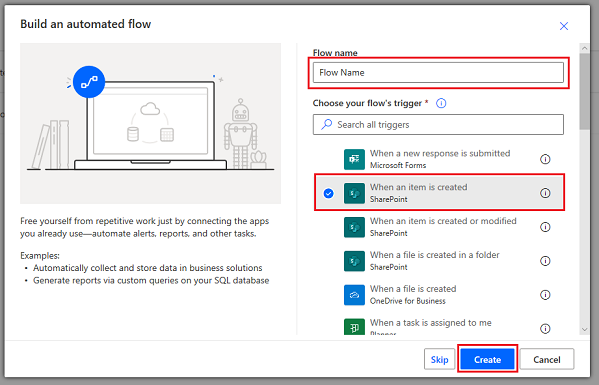599x385 pixels.
Task: Click info icon beside Choose your flow's trigger
Action: pos(441,103)
